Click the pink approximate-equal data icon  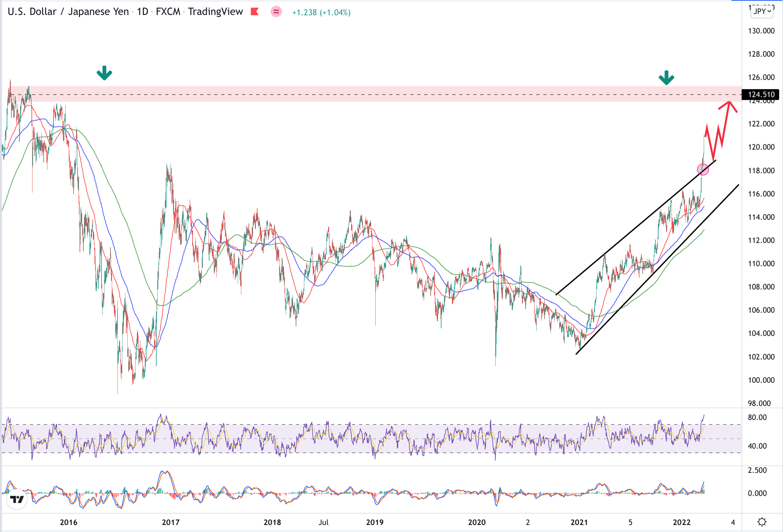tap(276, 12)
